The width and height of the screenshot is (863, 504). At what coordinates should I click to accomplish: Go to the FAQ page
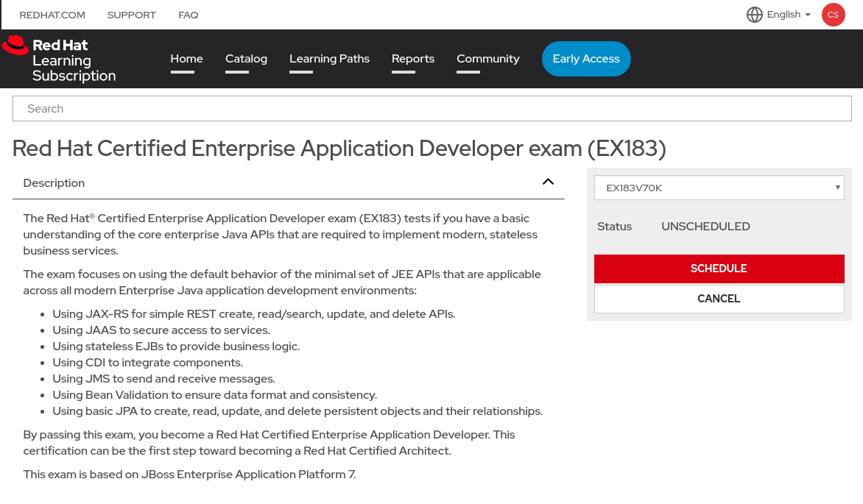tap(188, 14)
